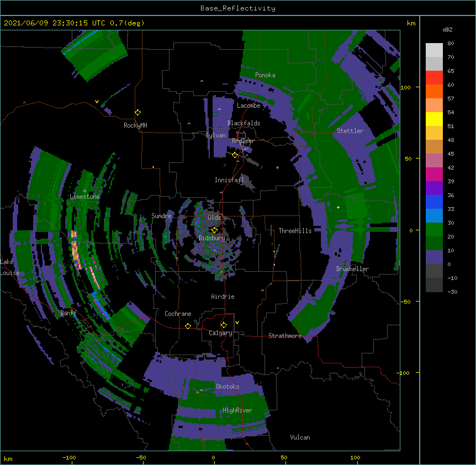476x465 pixels.
Task: Click the HighRiver city label
Action: [x=237, y=410]
